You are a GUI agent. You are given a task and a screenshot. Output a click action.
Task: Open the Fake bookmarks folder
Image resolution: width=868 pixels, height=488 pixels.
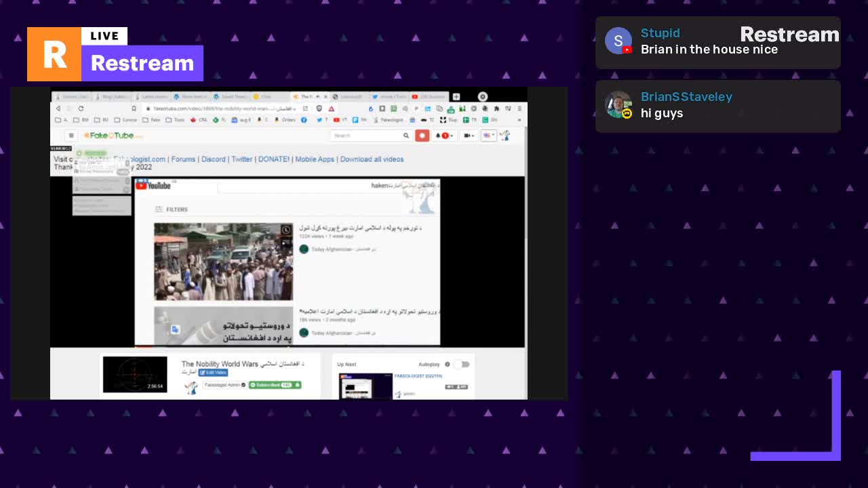point(152,120)
